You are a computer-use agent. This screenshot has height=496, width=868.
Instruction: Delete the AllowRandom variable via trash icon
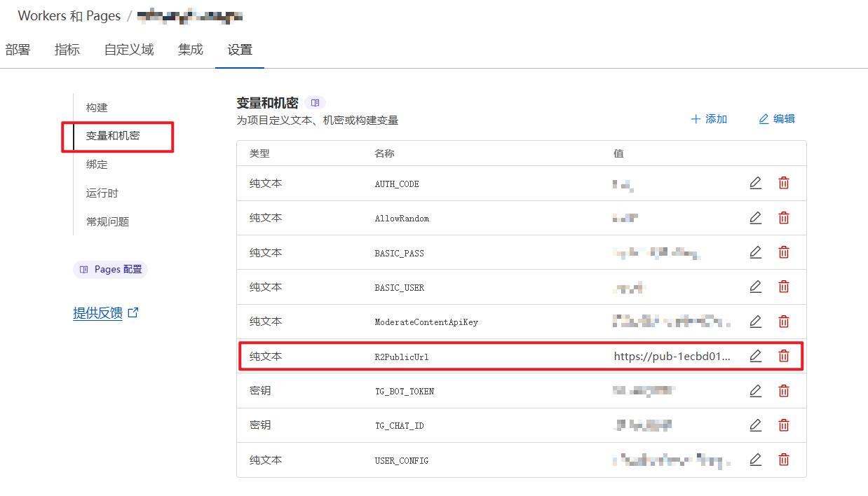pos(784,218)
